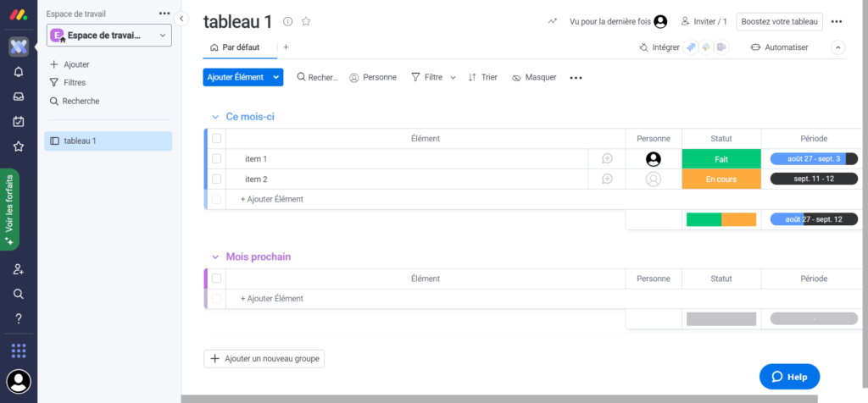Image resolution: width=868 pixels, height=403 pixels.
Task: Collapse the Ce mois-ci group
Action: coord(212,117)
